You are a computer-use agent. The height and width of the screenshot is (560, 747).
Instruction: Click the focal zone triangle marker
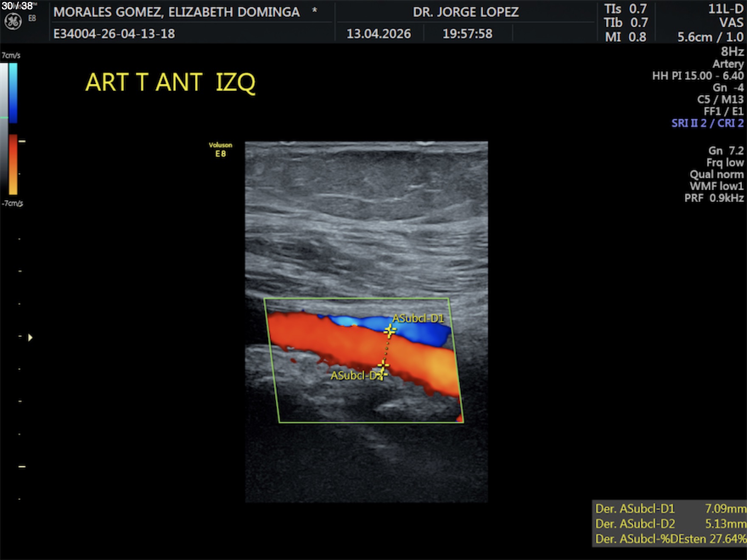pos(30,338)
